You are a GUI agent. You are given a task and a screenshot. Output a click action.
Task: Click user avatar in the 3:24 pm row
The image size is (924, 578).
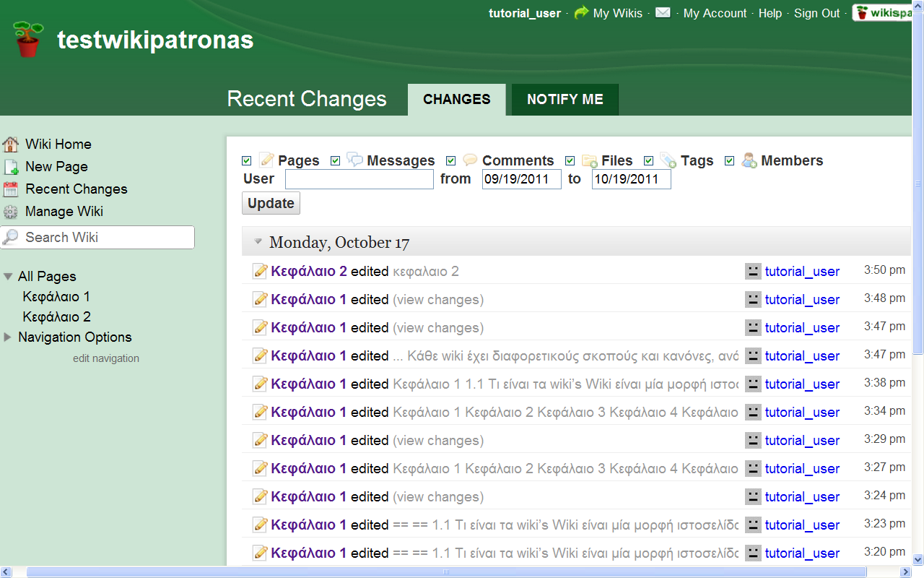point(753,496)
